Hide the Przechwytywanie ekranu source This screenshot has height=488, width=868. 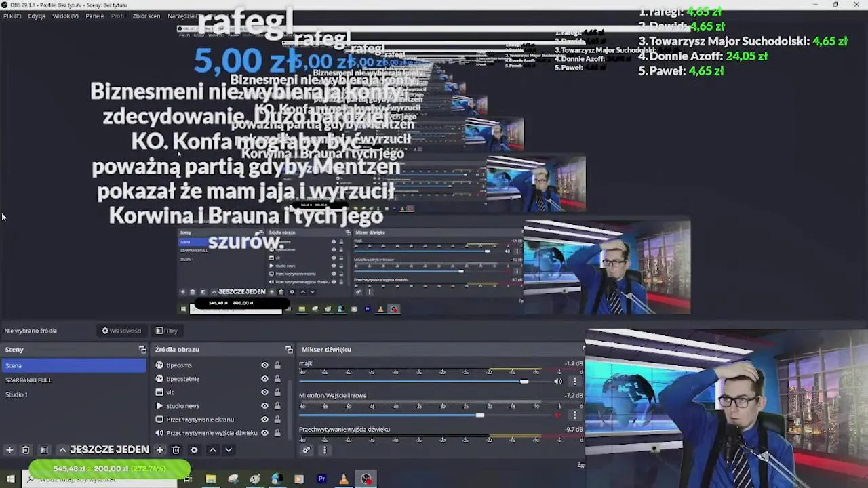point(264,420)
